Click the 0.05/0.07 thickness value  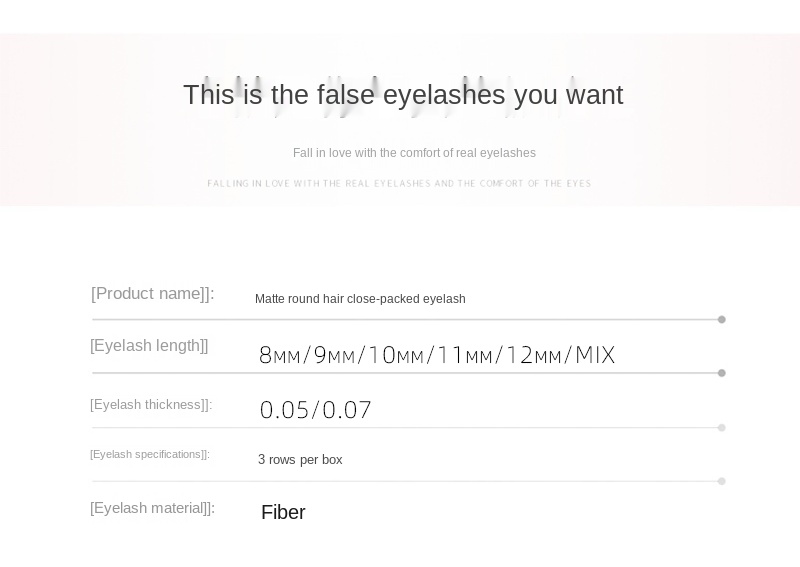tap(315, 410)
